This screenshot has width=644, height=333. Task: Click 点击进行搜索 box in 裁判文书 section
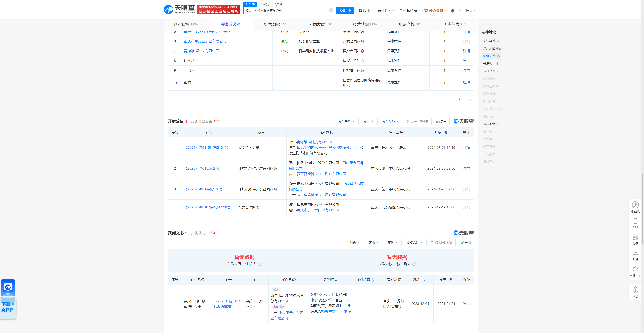tap(442, 243)
